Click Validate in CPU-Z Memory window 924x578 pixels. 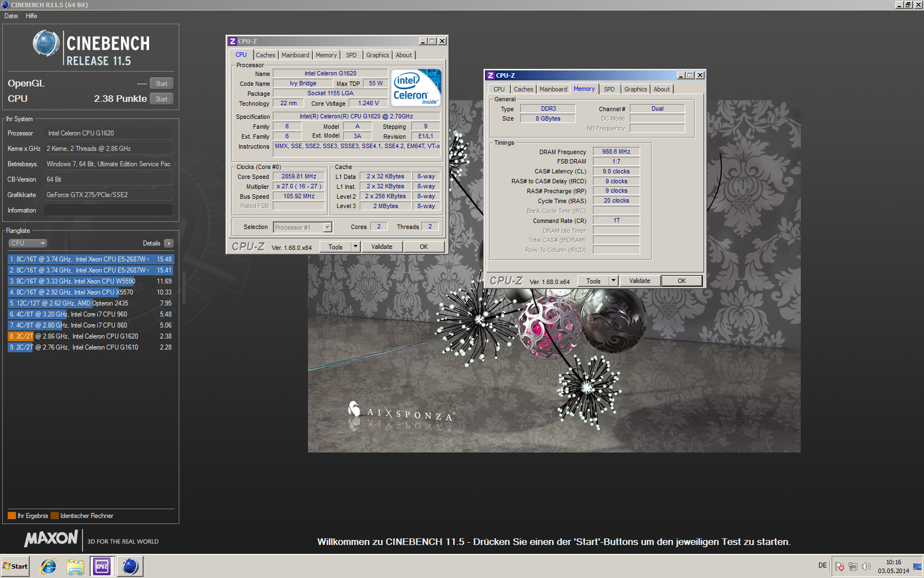click(x=640, y=281)
